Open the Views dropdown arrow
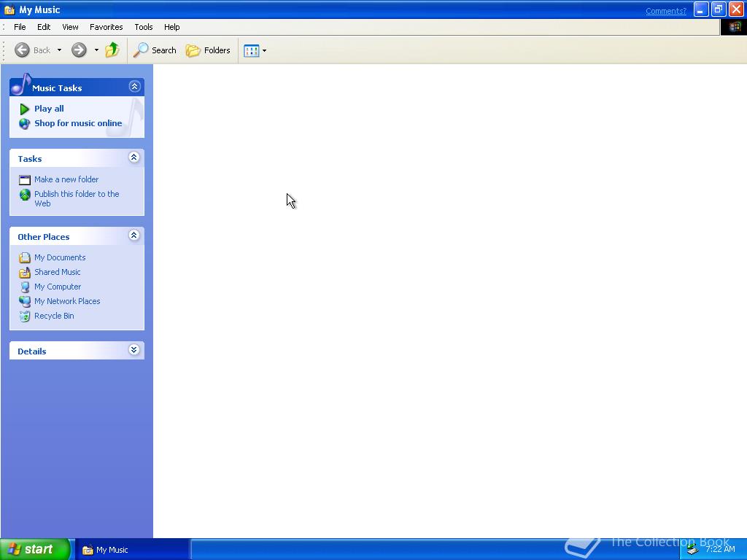747x560 pixels. [264, 50]
